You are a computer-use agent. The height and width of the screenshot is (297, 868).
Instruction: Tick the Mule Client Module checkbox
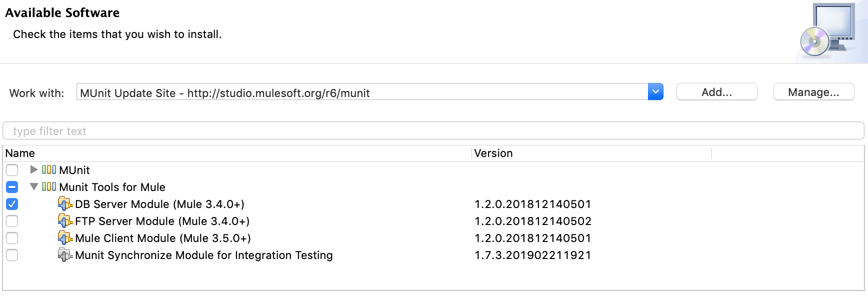coord(12,238)
